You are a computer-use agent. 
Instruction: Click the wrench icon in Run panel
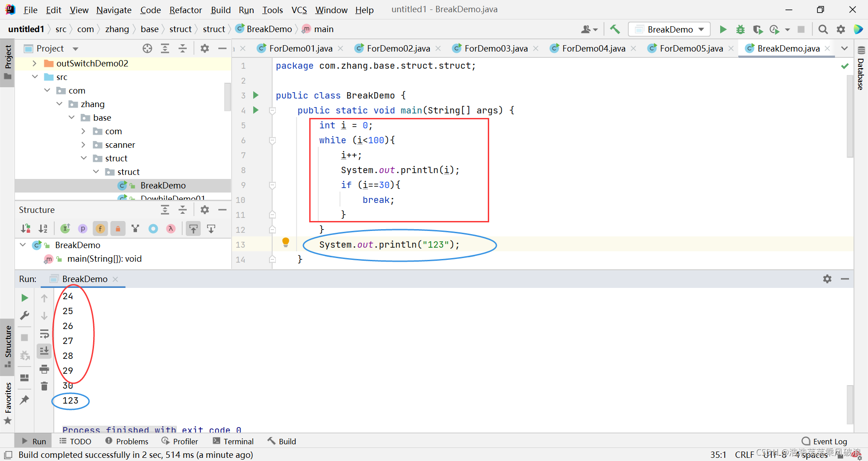(x=25, y=315)
